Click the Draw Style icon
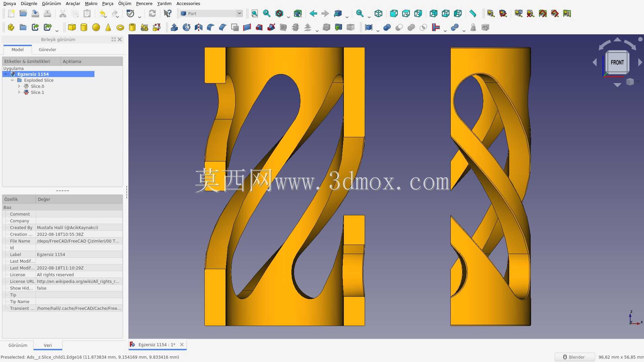The width and height of the screenshot is (644, 362). coord(279,13)
